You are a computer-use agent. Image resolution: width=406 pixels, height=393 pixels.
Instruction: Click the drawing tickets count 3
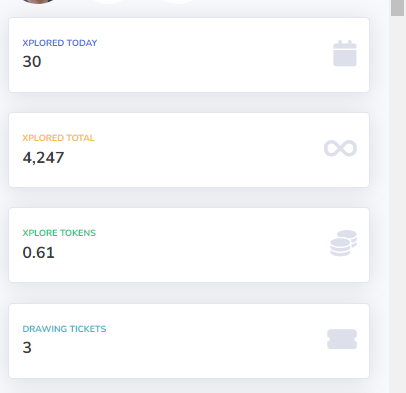click(27, 347)
